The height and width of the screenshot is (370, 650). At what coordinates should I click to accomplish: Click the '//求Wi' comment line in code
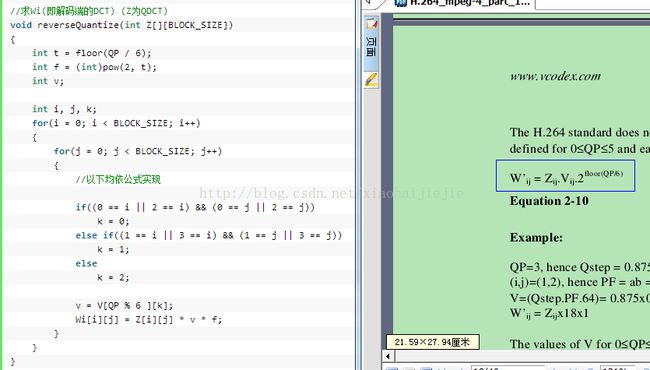tap(89, 11)
